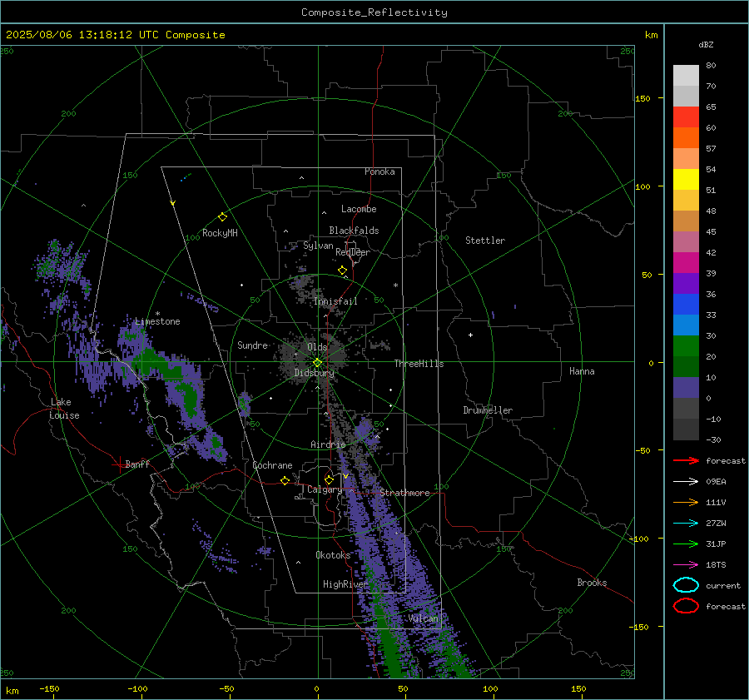749x700 pixels.
Task: Click the Cochrane city label
Action: coord(272,465)
